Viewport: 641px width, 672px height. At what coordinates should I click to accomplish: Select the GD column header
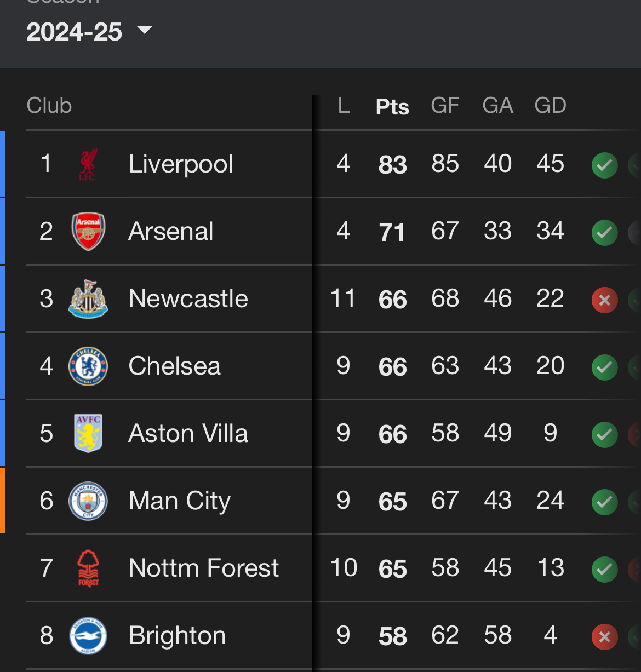click(550, 106)
